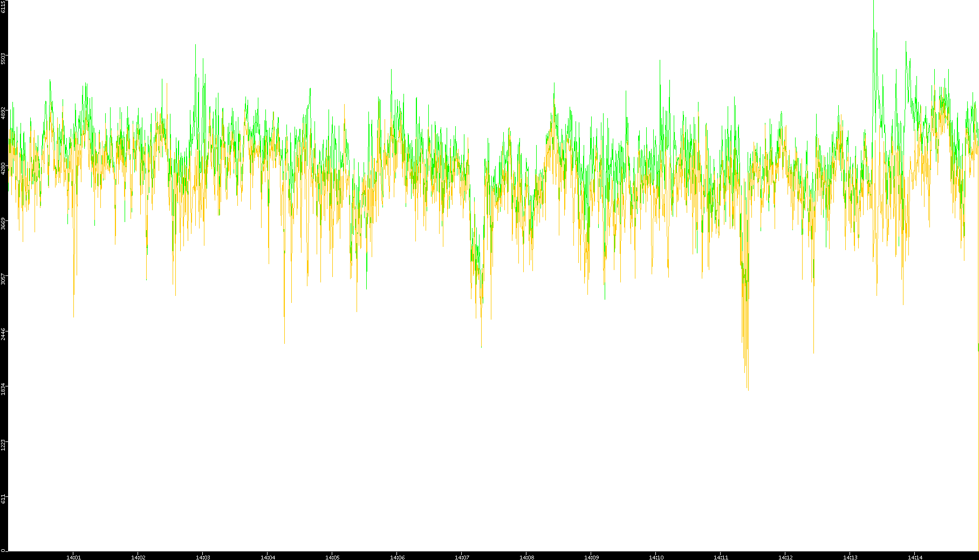Select the 3669 value on y-axis
This screenshot has width=979, height=560.
click(x=4, y=223)
